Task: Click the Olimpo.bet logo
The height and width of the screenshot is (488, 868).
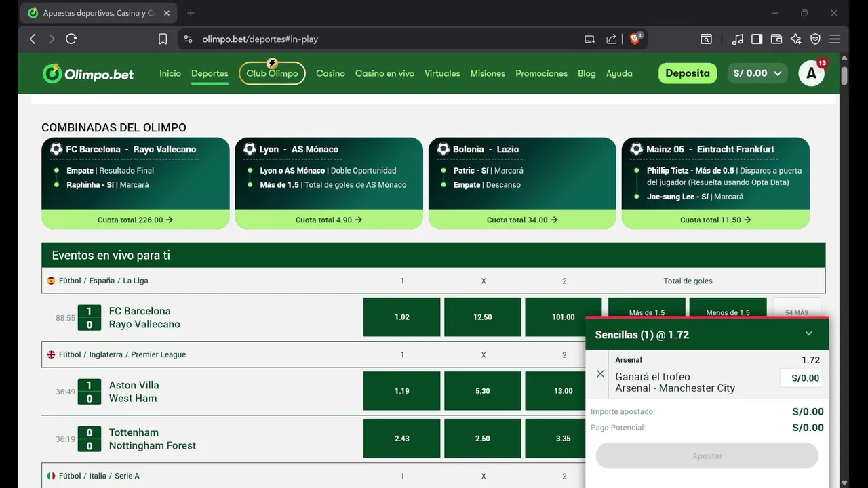Action: [x=88, y=74]
